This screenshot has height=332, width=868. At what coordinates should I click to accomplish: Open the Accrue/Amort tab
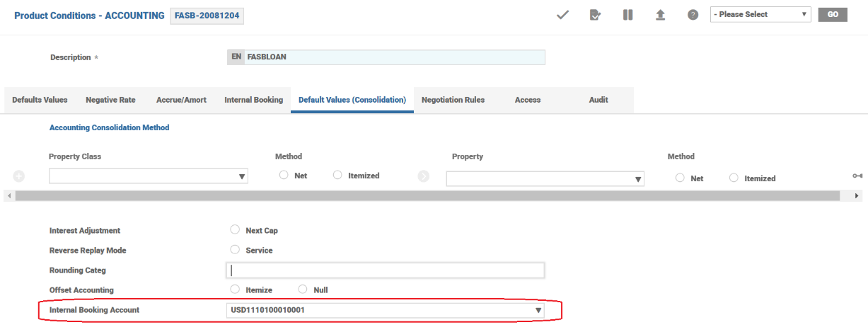coord(181,100)
